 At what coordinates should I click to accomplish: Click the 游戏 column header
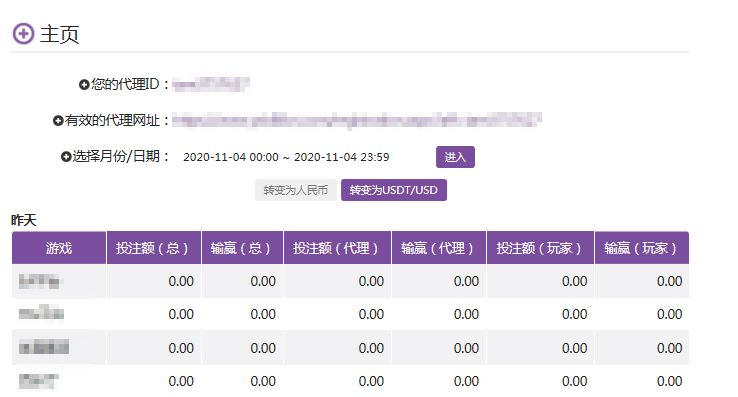click(59, 248)
